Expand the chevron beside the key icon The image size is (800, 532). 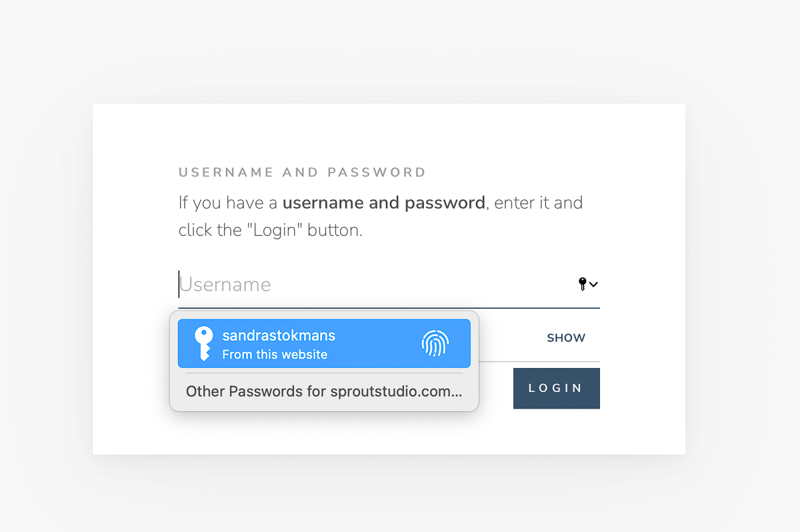point(593,285)
